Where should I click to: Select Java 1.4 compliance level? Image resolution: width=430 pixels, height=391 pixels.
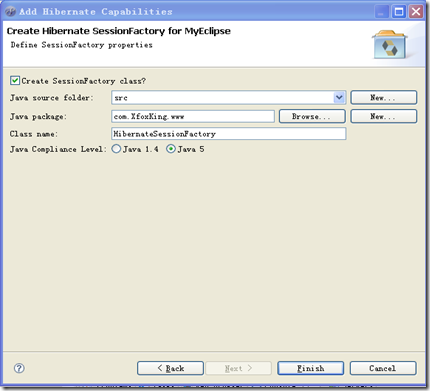[116, 149]
